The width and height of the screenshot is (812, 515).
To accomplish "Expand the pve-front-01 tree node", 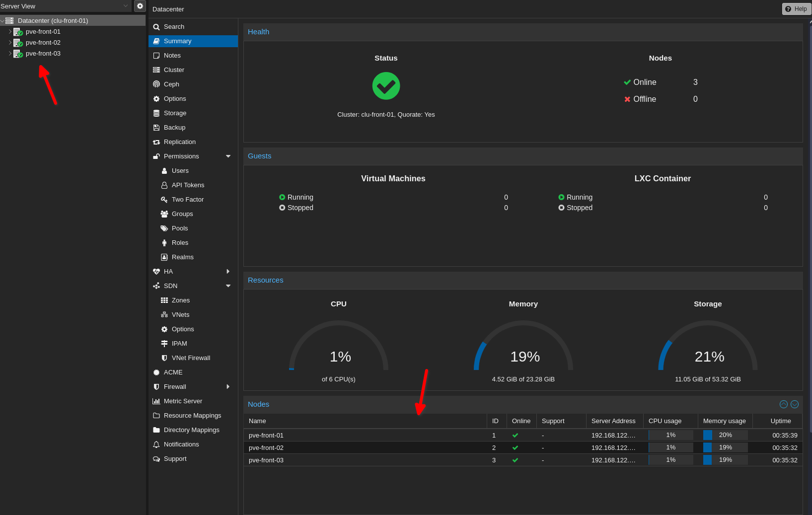I will [x=10, y=32].
